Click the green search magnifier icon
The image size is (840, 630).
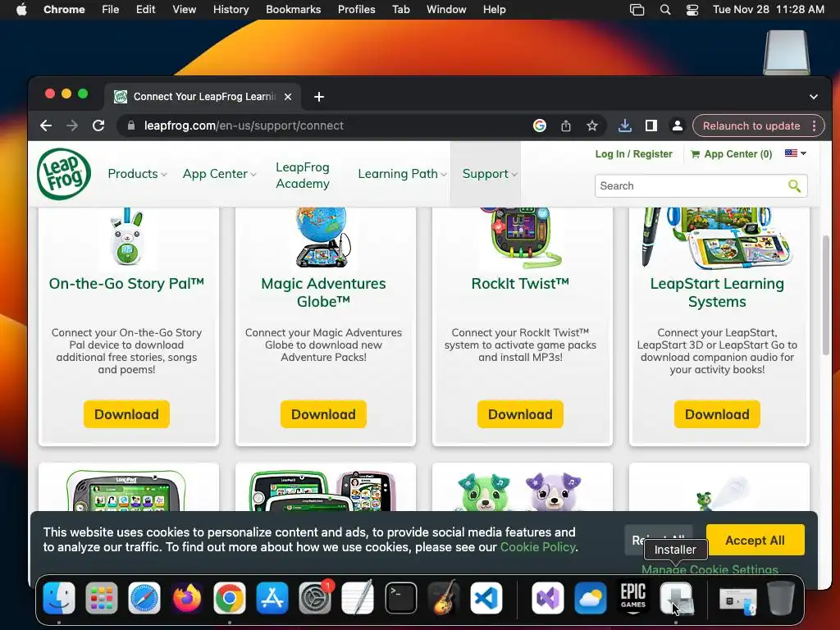pyautogui.click(x=794, y=186)
